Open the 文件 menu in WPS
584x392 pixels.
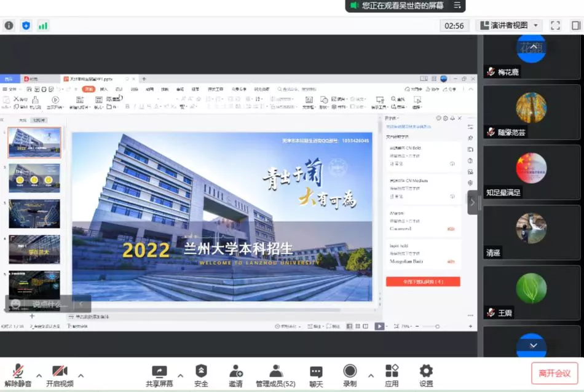[x=11, y=89]
